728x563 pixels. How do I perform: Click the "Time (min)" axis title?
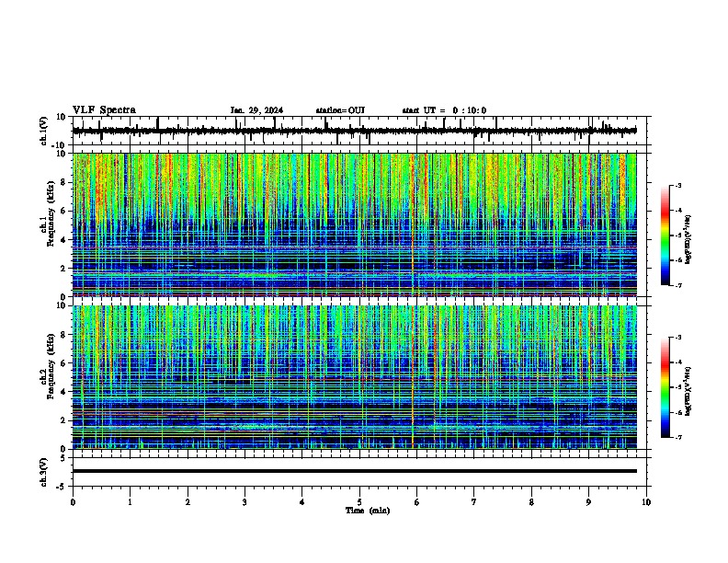(368, 511)
